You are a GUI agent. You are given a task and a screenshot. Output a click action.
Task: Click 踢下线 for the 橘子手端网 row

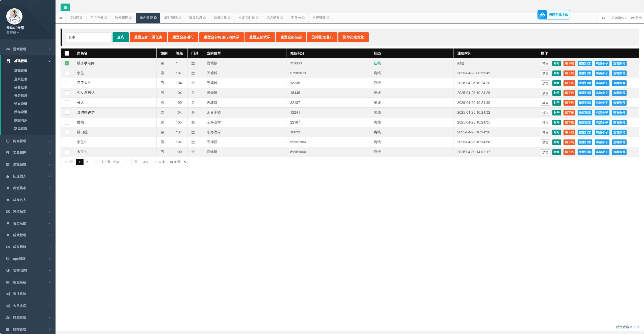(x=569, y=63)
